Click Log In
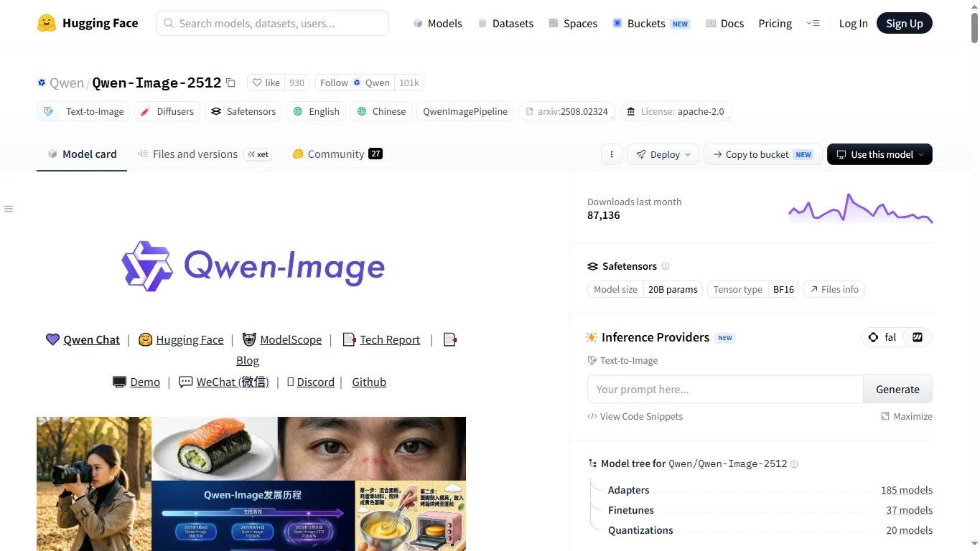The height and width of the screenshot is (551, 980). (853, 23)
